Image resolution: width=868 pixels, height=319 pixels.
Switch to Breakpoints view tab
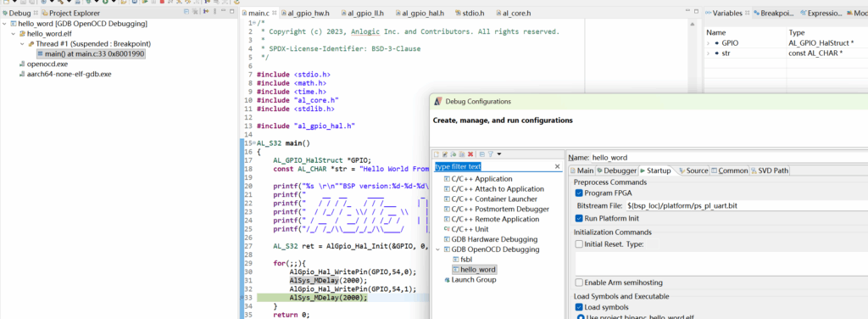tap(774, 13)
